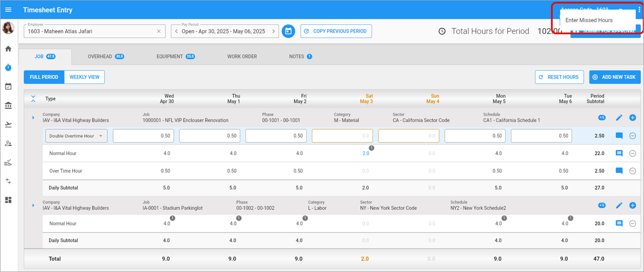Click the NFL job period subtotal 27.0

point(599,188)
